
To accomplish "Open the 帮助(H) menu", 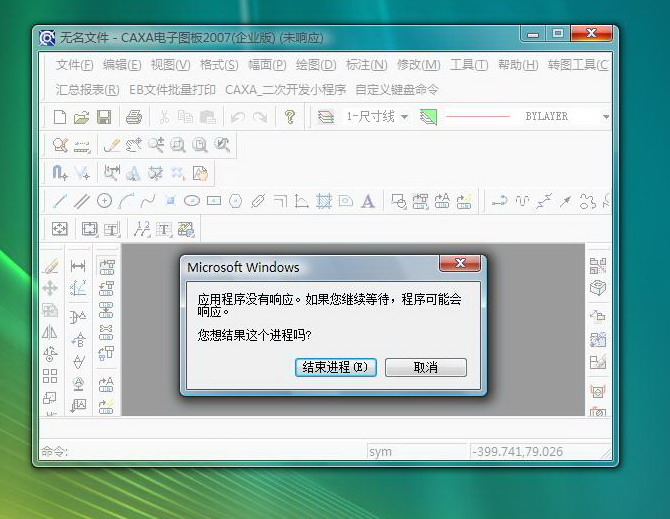I will (518, 65).
